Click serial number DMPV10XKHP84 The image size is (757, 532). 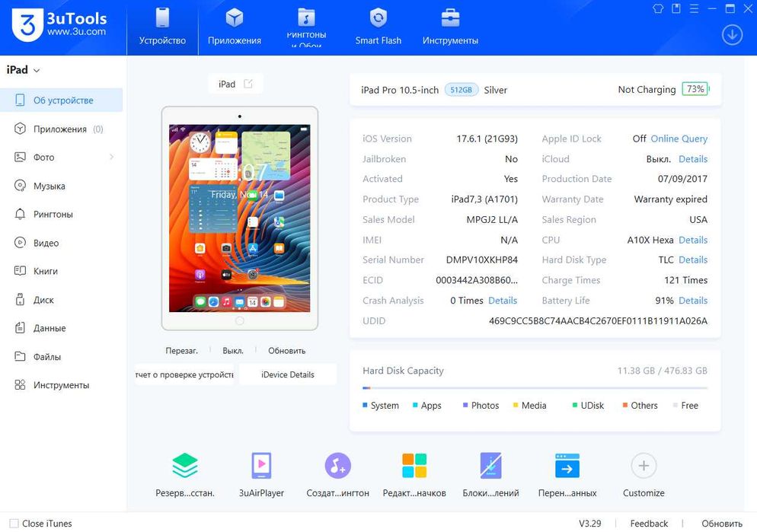point(482,260)
